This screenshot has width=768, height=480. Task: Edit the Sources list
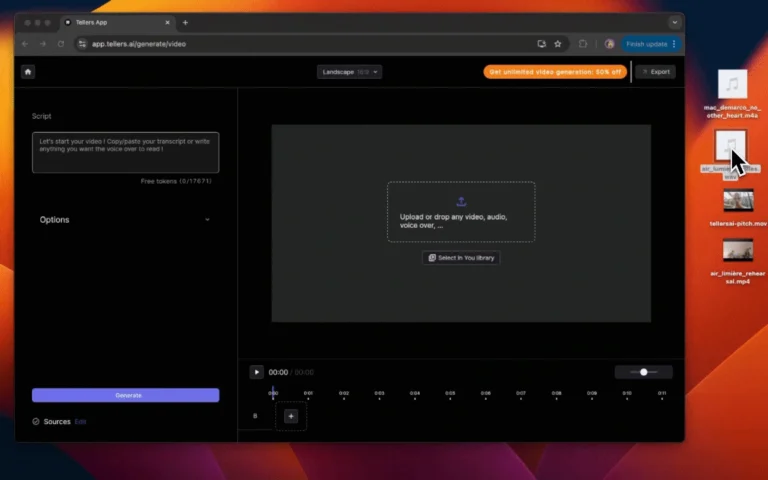click(80, 422)
